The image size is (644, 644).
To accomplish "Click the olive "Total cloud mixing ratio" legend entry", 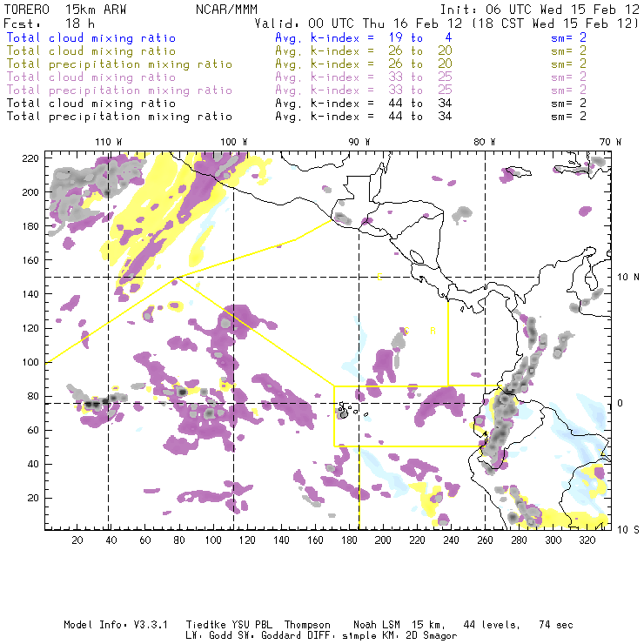I will pyautogui.click(x=91, y=51).
